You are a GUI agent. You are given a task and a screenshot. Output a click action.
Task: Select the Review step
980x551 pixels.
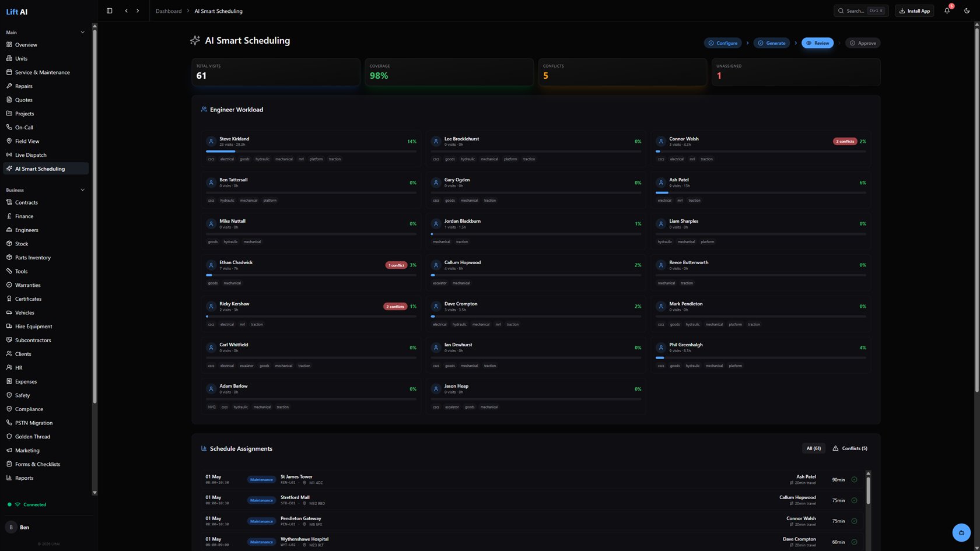pyautogui.click(x=817, y=43)
